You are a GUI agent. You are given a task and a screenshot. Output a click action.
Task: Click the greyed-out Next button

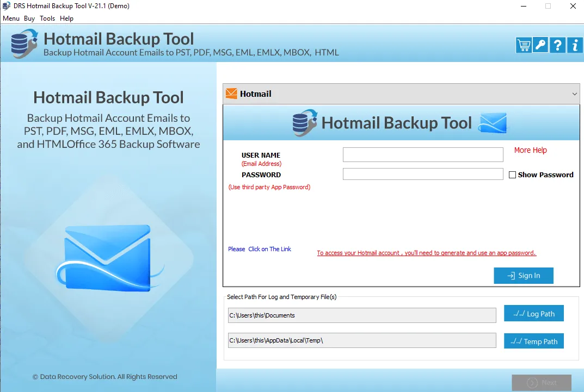[542, 382]
